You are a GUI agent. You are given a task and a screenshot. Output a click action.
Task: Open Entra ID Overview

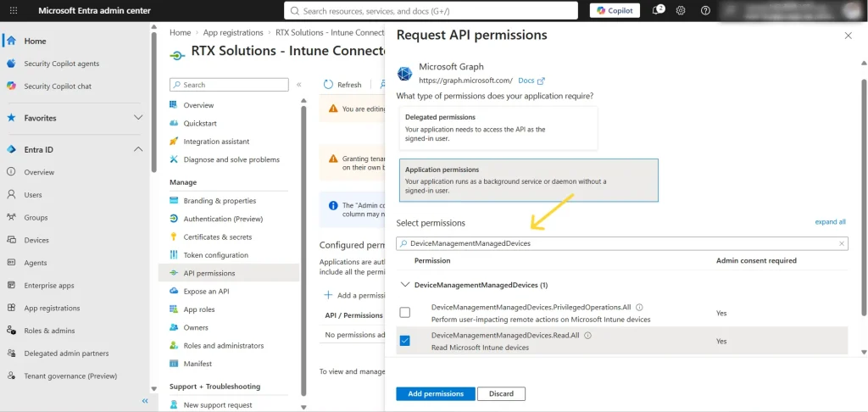click(x=39, y=172)
